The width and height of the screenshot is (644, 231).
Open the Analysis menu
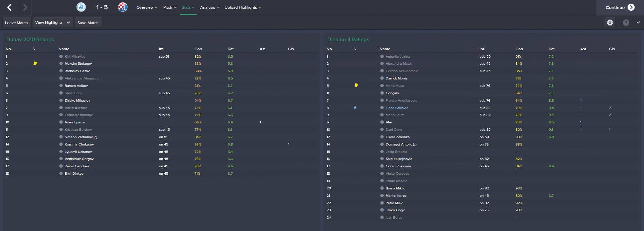(x=209, y=7)
